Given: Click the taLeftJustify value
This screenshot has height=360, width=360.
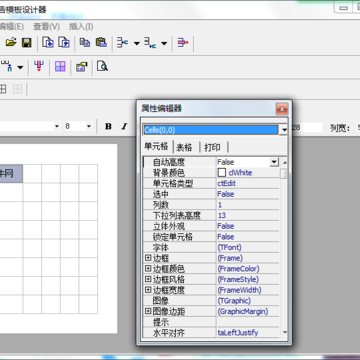Looking at the screenshot, I should coord(238,333).
